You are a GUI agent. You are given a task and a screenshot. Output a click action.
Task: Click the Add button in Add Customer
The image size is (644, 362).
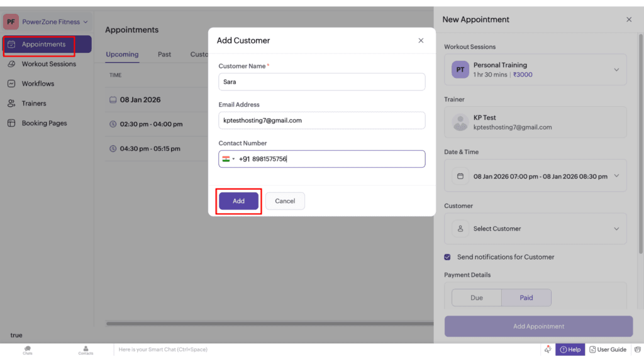point(238,200)
